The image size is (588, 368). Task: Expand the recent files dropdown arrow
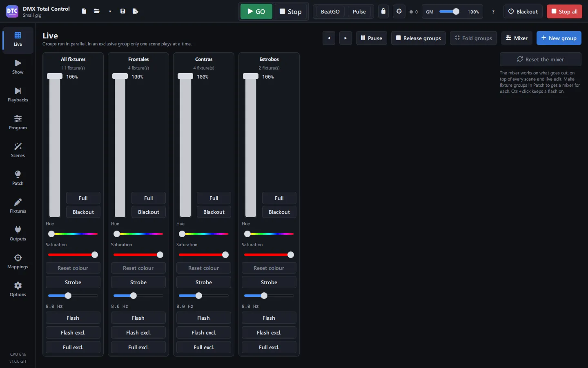point(110,11)
